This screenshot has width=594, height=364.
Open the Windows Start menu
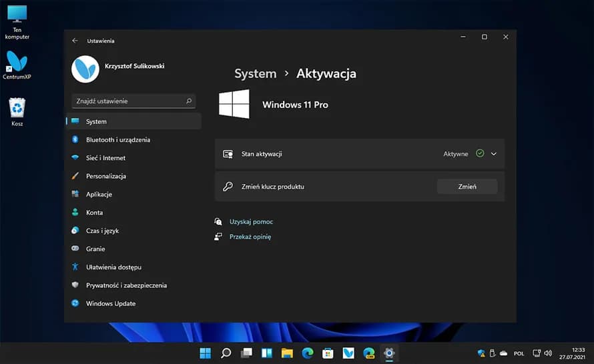pos(205,353)
